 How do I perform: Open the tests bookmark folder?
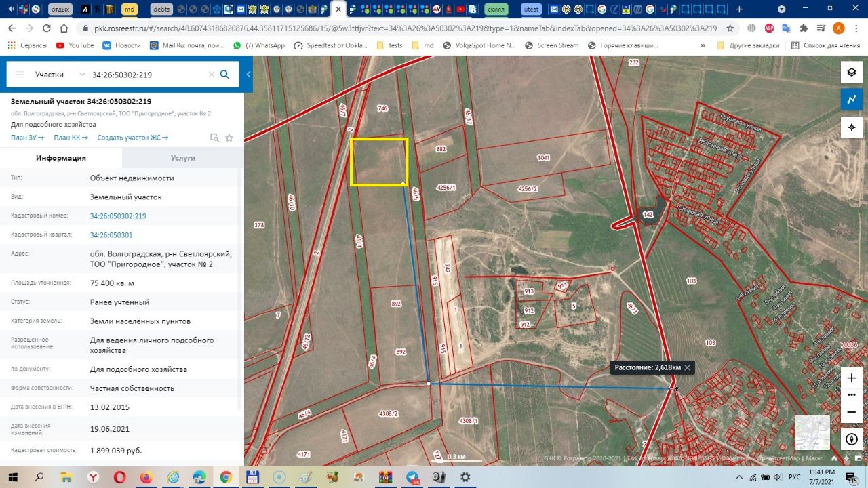tap(389, 45)
